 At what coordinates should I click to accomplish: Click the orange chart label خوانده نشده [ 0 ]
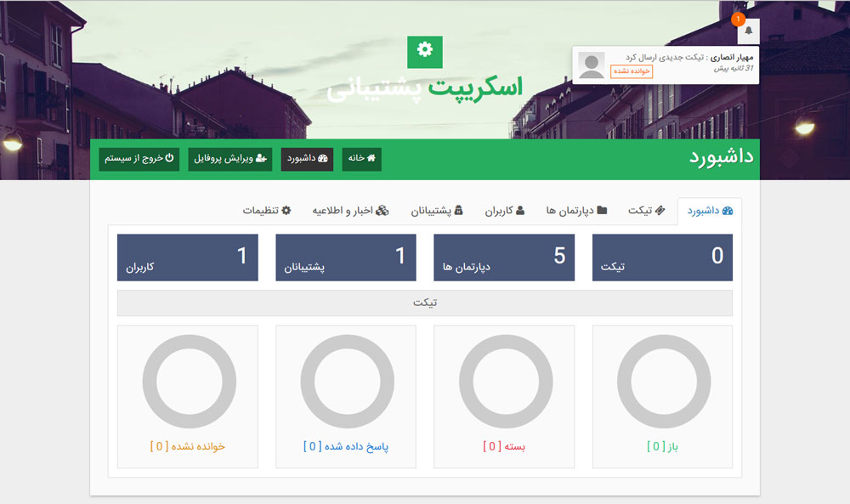pos(188,446)
